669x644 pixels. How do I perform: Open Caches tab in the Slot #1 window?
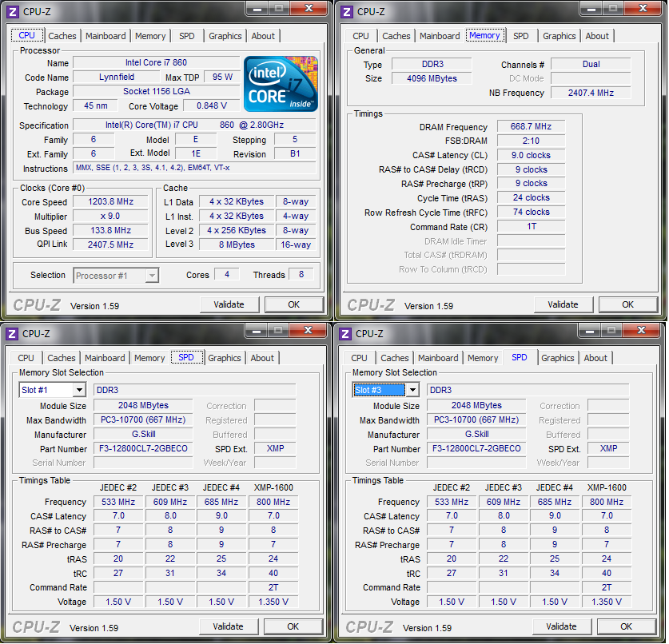62,358
